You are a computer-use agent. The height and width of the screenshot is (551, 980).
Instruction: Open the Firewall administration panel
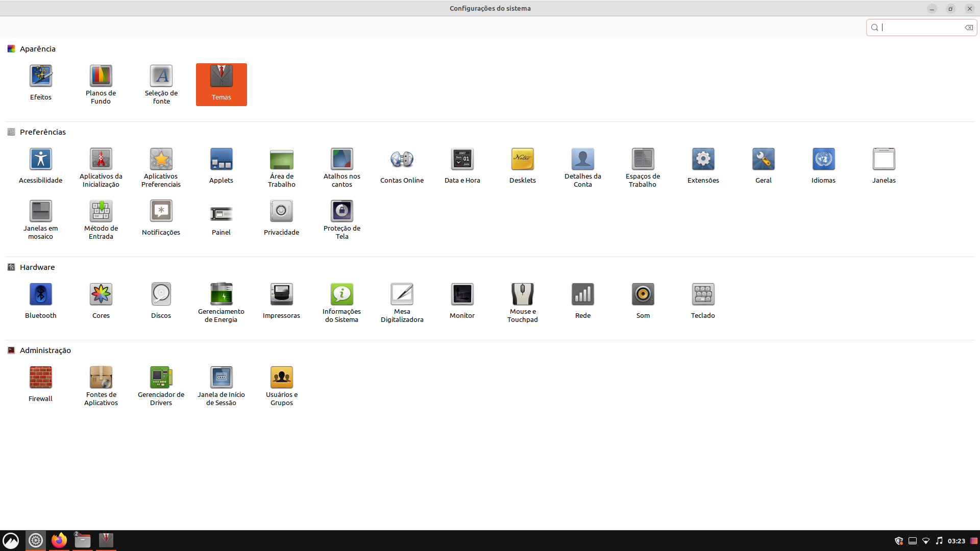tap(40, 383)
